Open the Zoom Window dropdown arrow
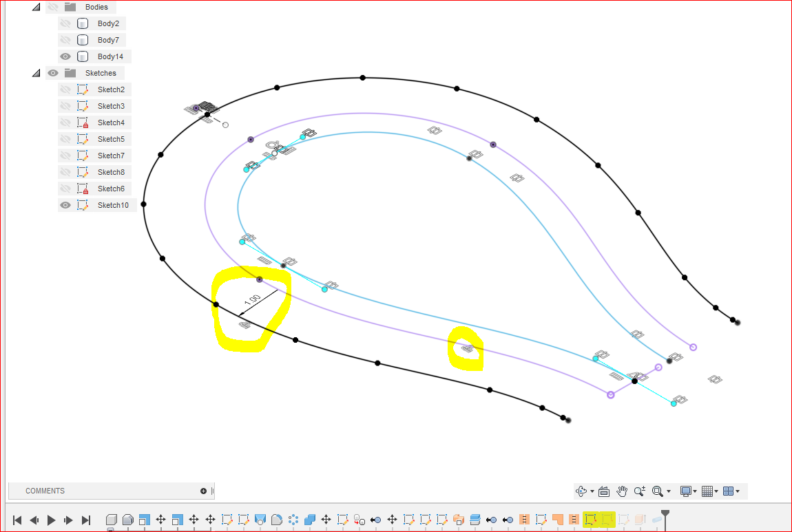 coord(669,491)
